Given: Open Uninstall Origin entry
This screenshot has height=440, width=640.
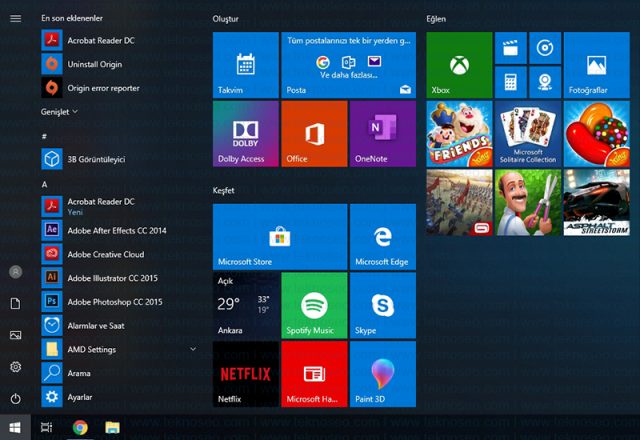Looking at the screenshot, I should [x=120, y=64].
